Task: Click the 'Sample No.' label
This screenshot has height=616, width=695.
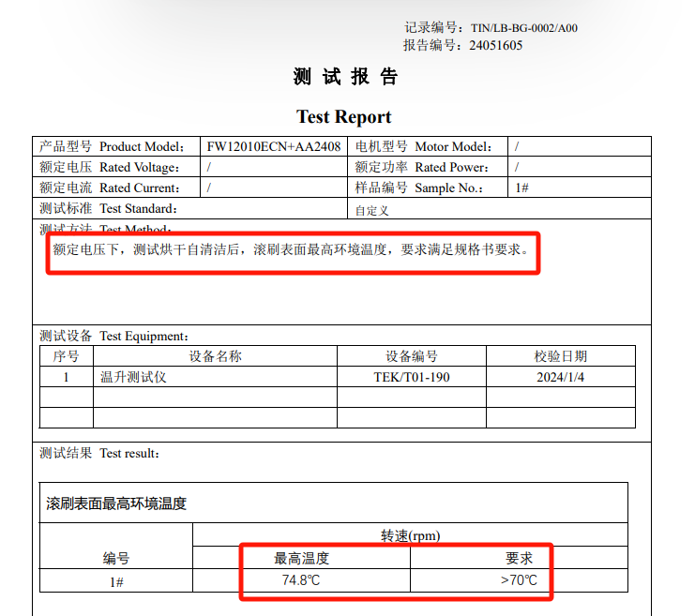Action: [x=418, y=188]
